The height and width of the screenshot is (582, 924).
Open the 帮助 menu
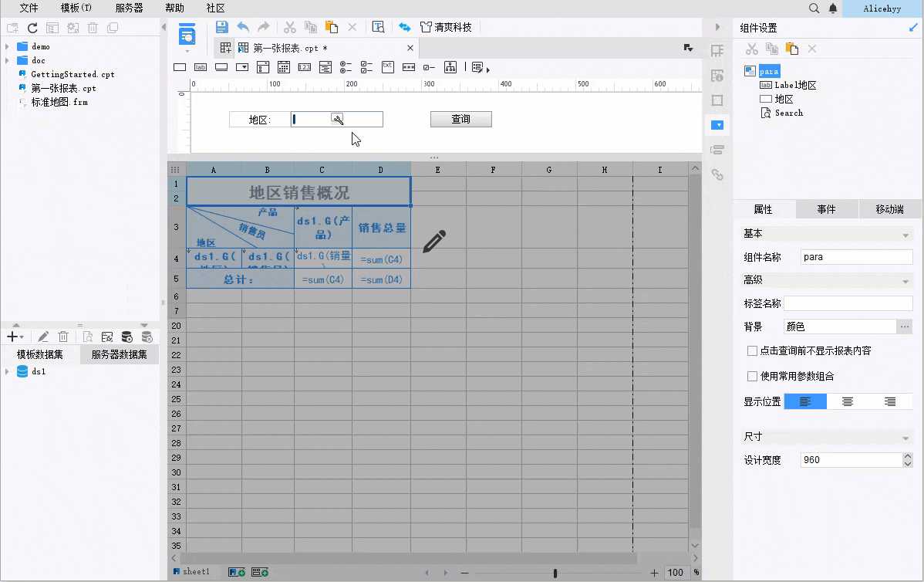click(x=175, y=8)
